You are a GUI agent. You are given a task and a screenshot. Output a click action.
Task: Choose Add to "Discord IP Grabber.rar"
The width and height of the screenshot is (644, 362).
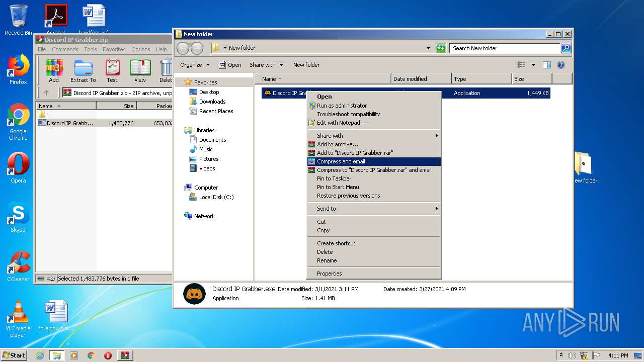[x=374, y=153]
